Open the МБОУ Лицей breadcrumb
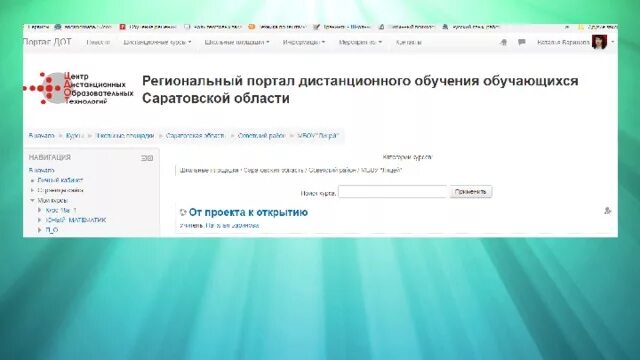This screenshot has height=360, width=640. 318,136
